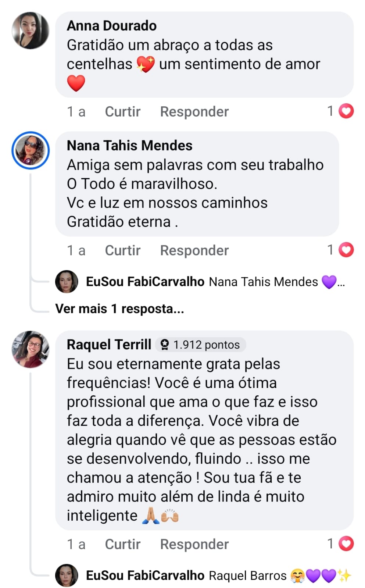Open Nana Tahis Mendes' profile picture
This screenshot has height=588, width=365.
pos(31,150)
